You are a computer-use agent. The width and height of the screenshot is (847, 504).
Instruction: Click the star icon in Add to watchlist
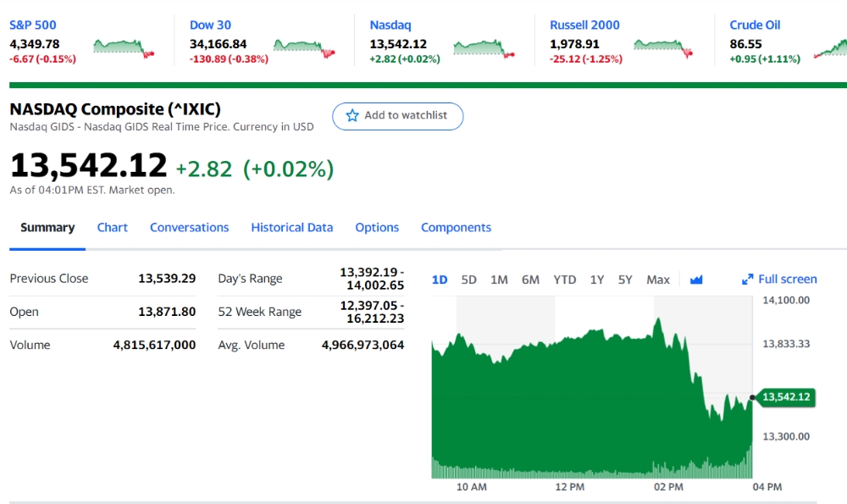click(x=352, y=115)
